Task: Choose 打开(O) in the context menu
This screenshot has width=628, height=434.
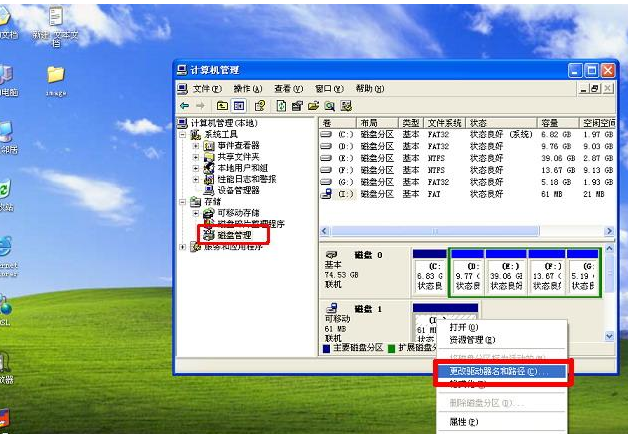Action: point(501,327)
